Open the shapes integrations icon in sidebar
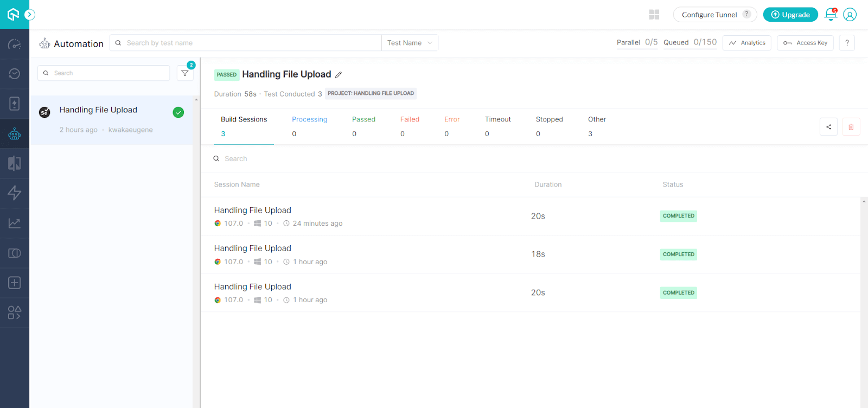The height and width of the screenshot is (408, 868). 15,313
